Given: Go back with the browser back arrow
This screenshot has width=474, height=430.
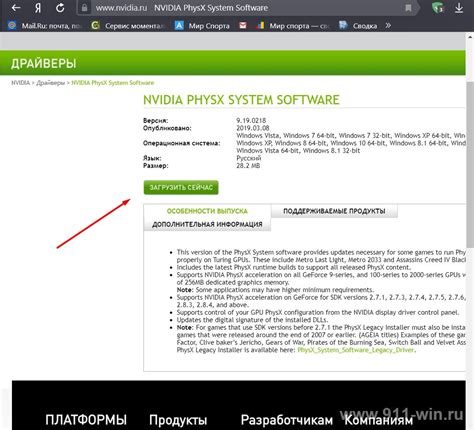Looking at the screenshot, I should pos(16,8).
